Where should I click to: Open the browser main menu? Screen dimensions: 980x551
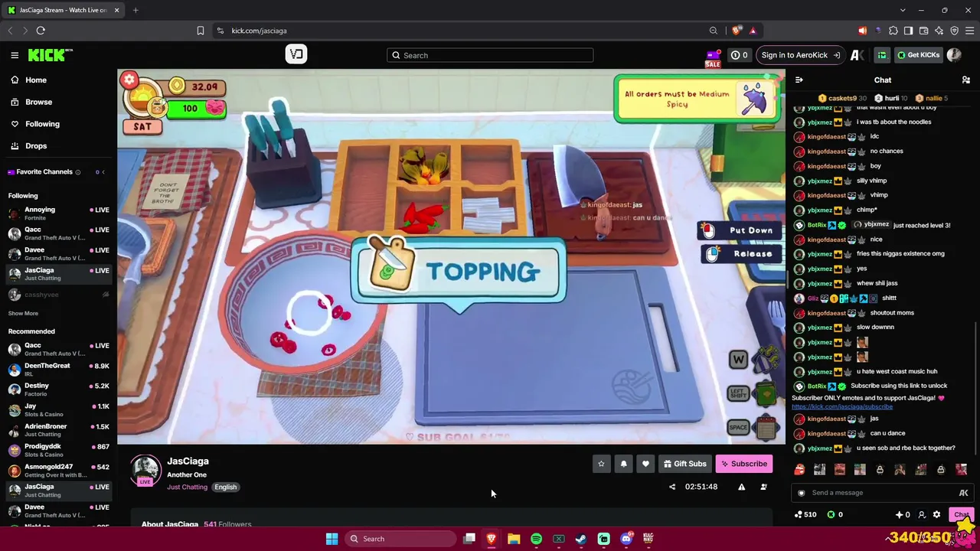pos(969,31)
